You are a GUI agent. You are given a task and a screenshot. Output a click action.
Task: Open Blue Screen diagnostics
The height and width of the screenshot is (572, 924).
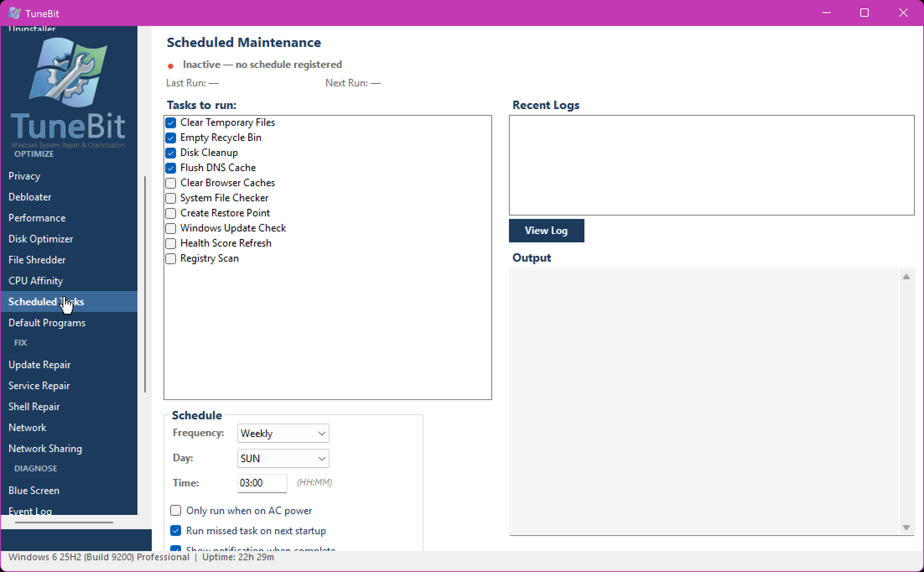tap(69, 490)
